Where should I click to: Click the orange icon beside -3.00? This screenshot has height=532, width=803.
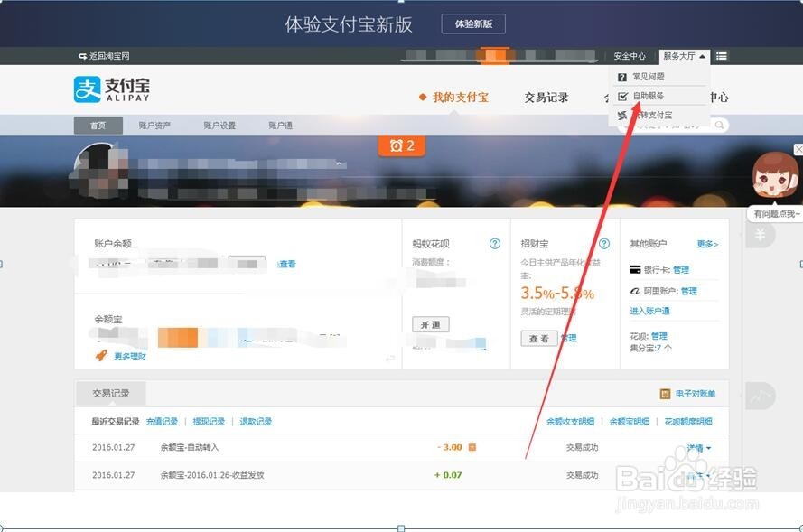(x=472, y=447)
